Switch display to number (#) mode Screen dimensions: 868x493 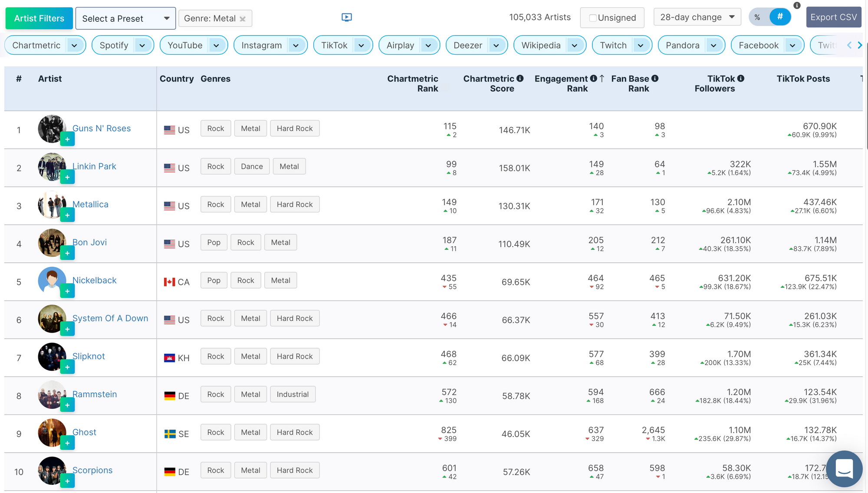[780, 17]
